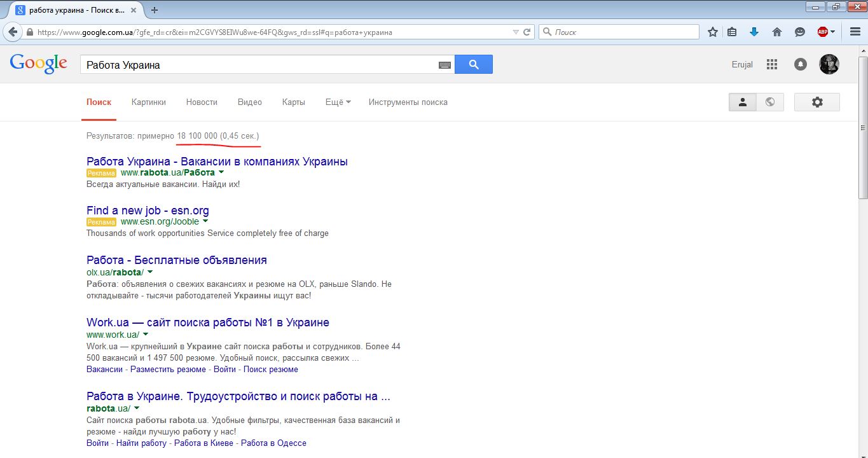
Task: Click the smiley chat icon in toolbar
Action: point(800,32)
